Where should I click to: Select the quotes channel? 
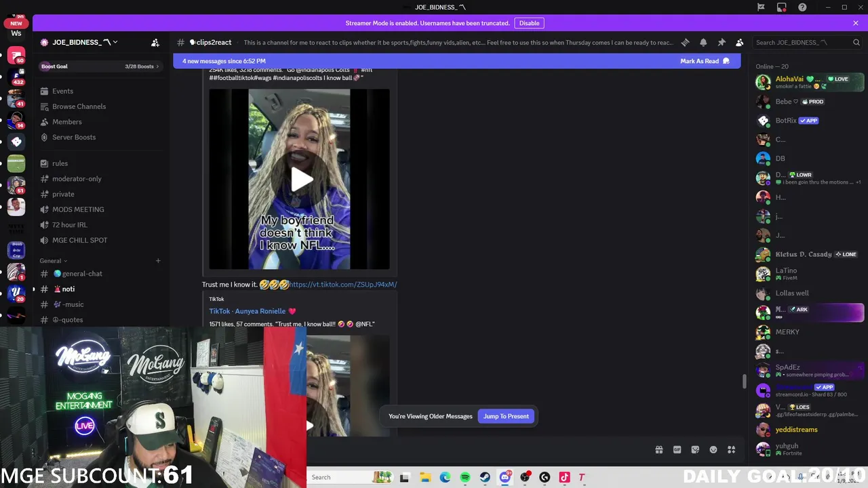click(x=100, y=320)
